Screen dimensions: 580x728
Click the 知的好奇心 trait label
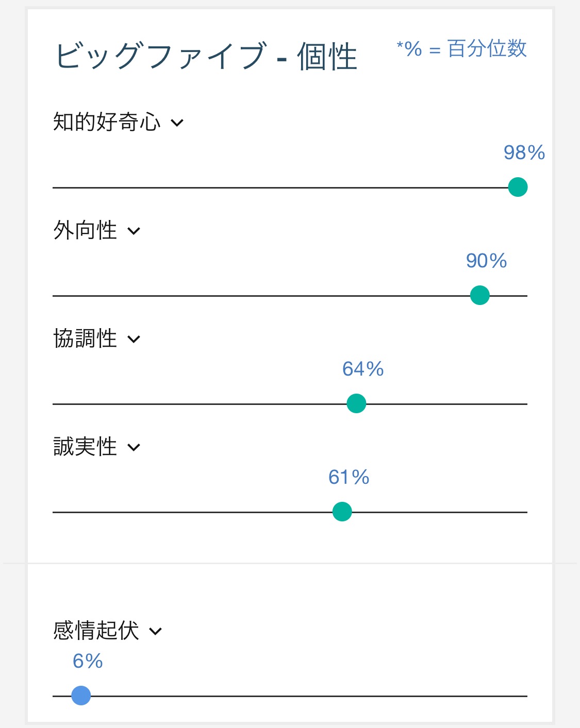coord(107,122)
